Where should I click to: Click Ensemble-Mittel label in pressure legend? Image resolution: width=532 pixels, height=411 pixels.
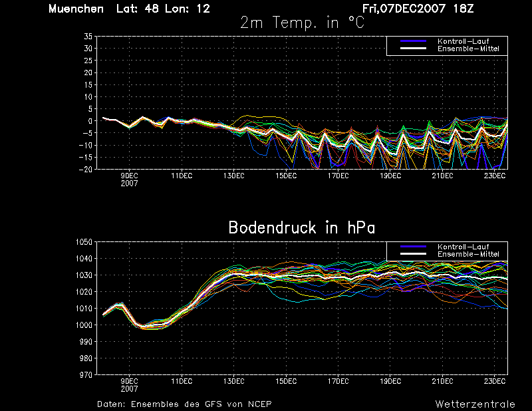[x=468, y=254]
